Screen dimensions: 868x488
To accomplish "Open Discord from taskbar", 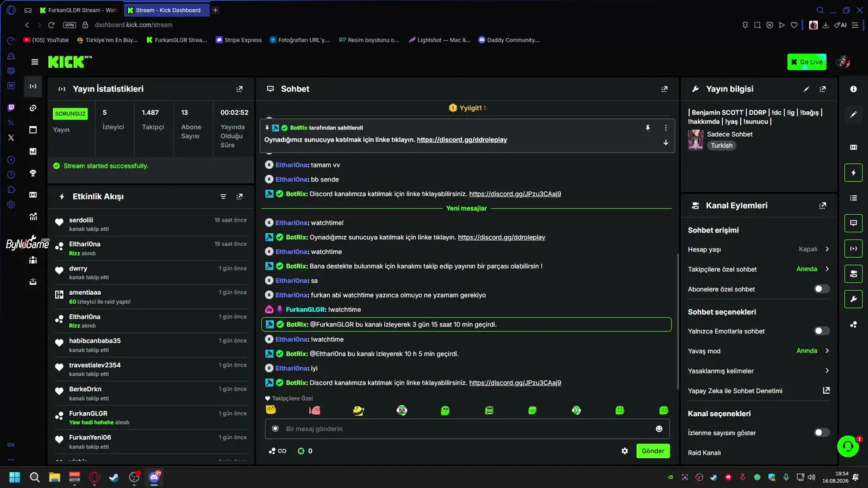I will tap(154, 477).
